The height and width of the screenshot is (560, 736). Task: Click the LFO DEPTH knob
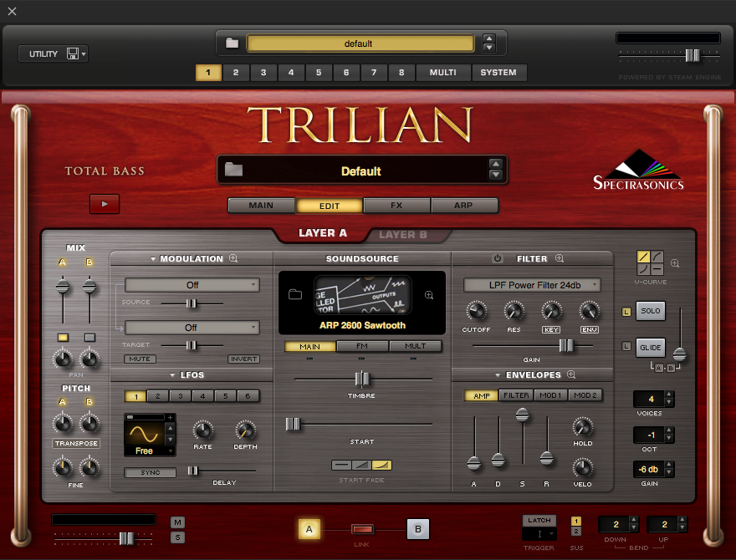click(x=246, y=430)
